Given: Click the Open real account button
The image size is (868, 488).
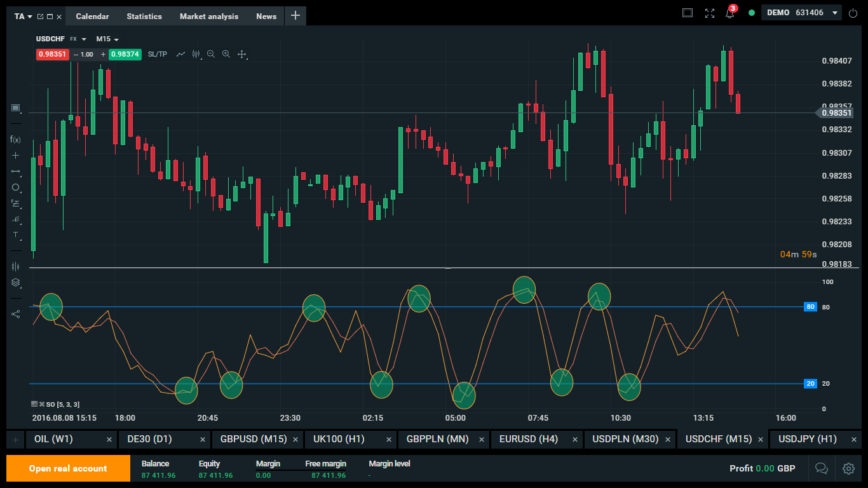Looking at the screenshot, I should pyautogui.click(x=68, y=468).
